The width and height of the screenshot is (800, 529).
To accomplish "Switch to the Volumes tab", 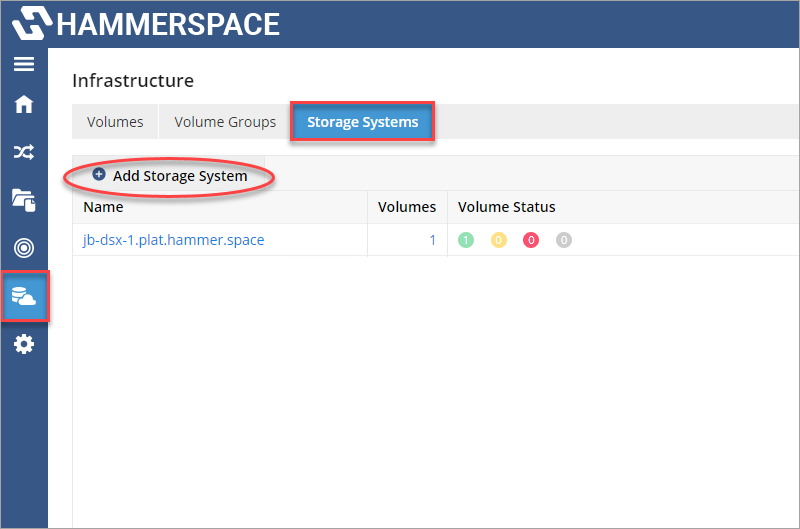I will point(115,122).
